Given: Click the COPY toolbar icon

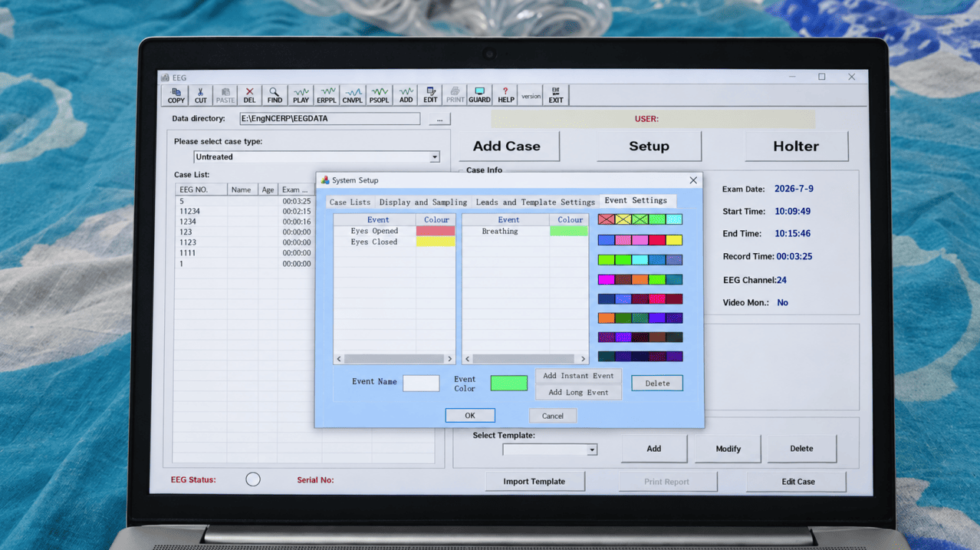Looking at the screenshot, I should tap(176, 95).
